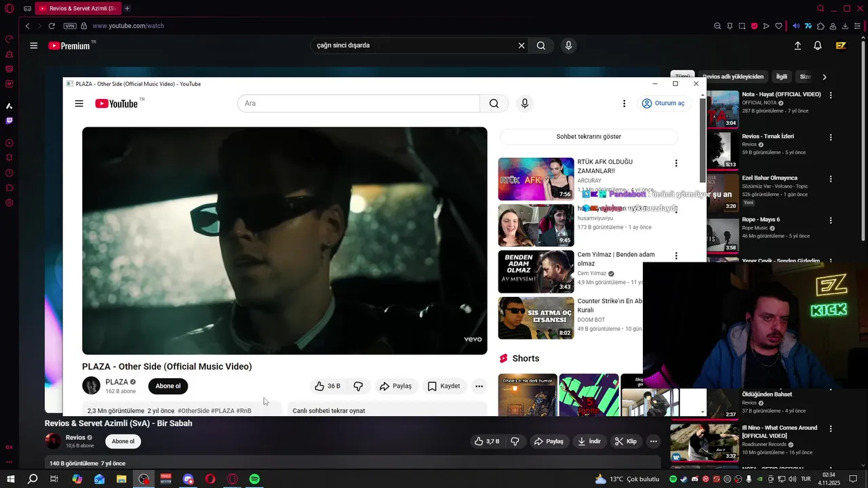Open a new tab with plus button

[x=127, y=8]
